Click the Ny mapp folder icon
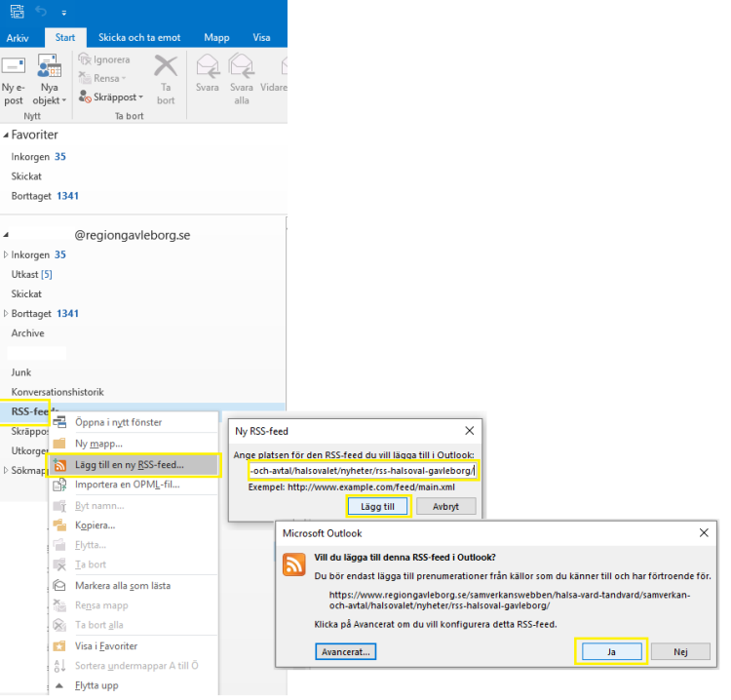Image resolution: width=731 pixels, height=700 pixels. point(59,443)
